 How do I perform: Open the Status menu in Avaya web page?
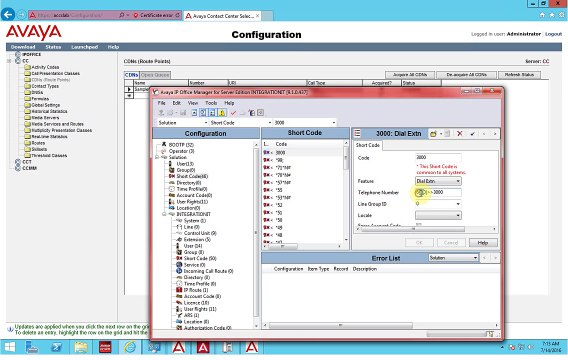(x=53, y=47)
